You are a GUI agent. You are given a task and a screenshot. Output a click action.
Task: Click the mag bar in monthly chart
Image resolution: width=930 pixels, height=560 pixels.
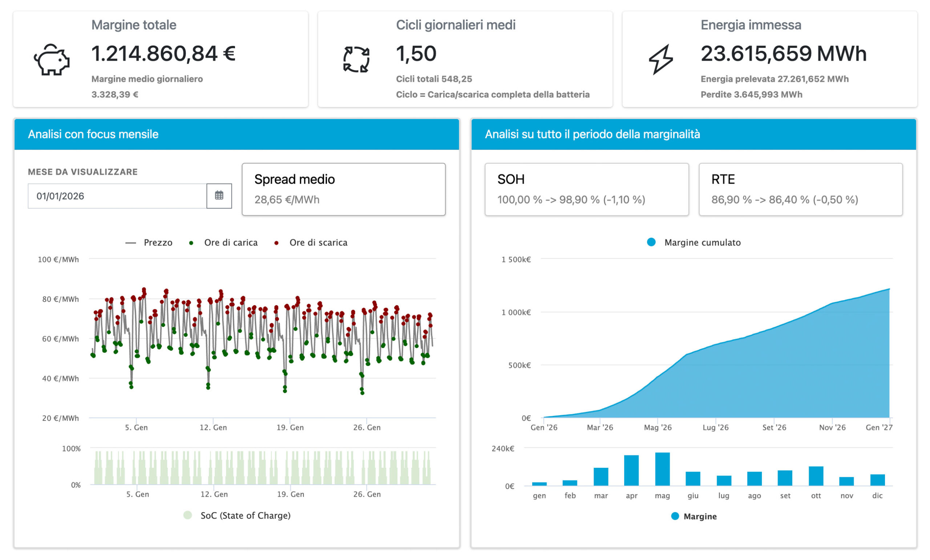click(x=662, y=469)
